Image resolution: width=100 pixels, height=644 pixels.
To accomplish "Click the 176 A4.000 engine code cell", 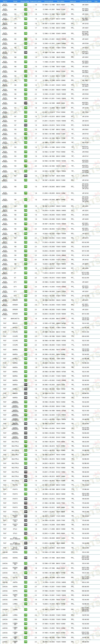I will point(85,485).
